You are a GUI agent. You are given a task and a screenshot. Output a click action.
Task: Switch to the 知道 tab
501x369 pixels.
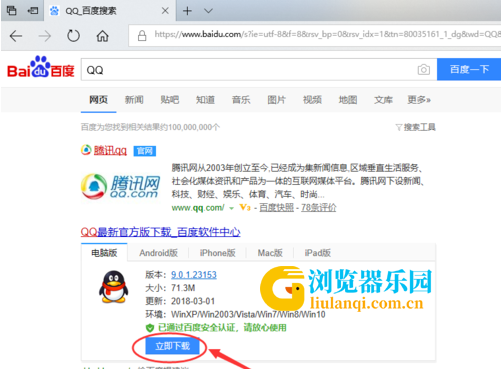(205, 100)
